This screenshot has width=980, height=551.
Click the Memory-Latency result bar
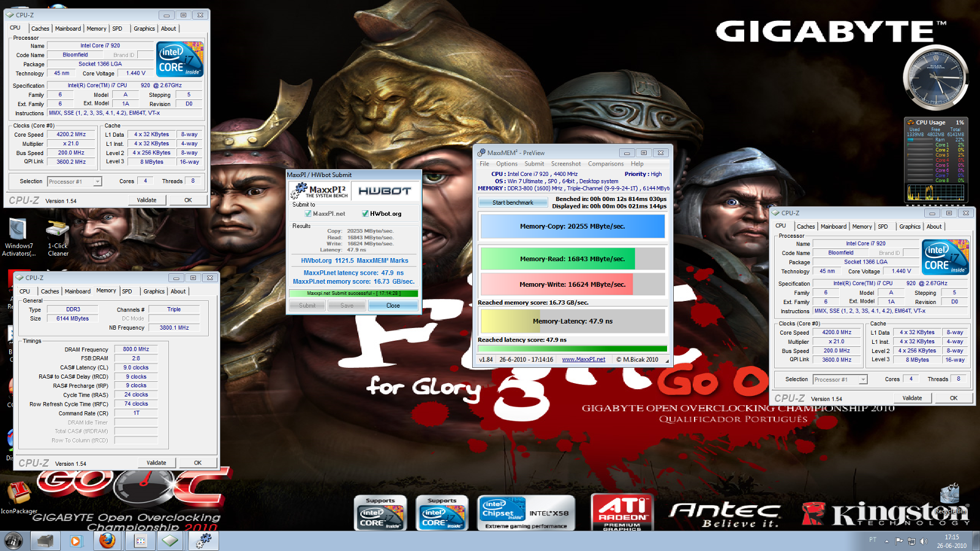pos(572,321)
